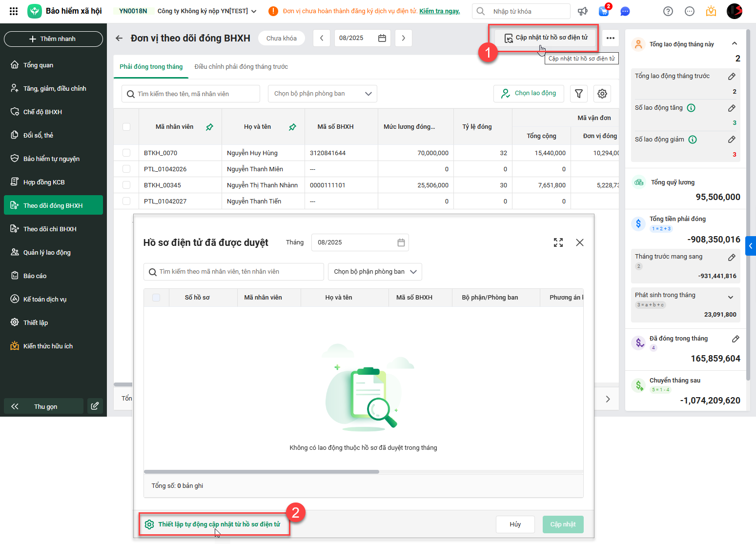Go back using the arrow beside page title
This screenshot has height=544, width=756.
pos(119,38)
